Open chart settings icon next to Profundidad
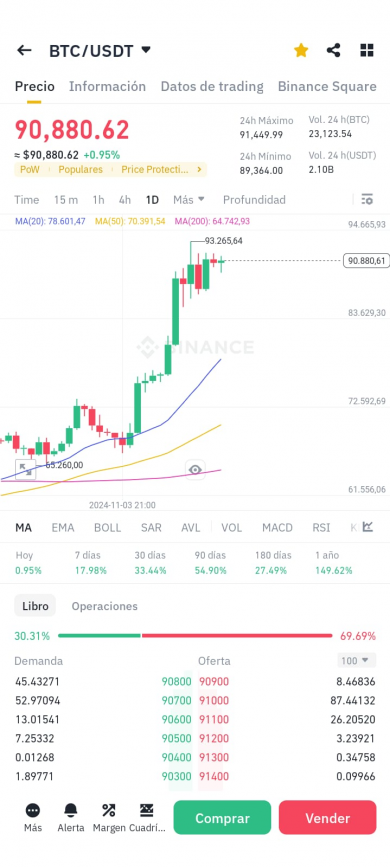 (367, 199)
